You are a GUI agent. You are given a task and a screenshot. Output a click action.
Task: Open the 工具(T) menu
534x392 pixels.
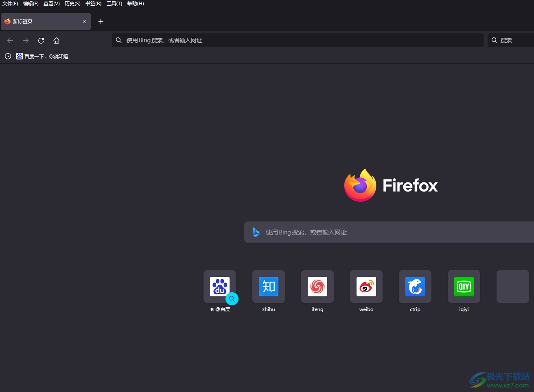(114, 4)
